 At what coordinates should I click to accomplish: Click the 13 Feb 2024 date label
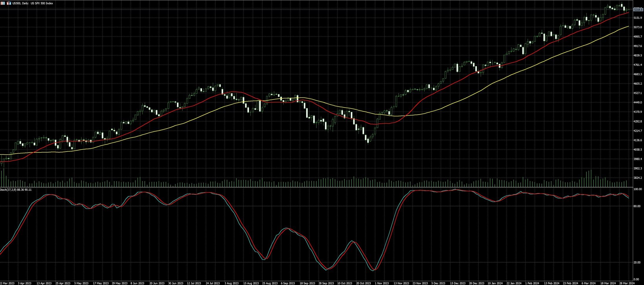tap(551, 283)
